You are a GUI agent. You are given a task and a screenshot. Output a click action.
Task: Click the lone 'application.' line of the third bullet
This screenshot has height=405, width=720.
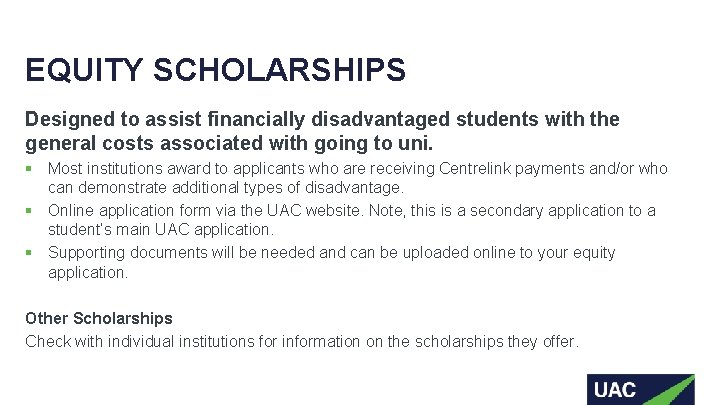pyautogui.click(x=88, y=272)
